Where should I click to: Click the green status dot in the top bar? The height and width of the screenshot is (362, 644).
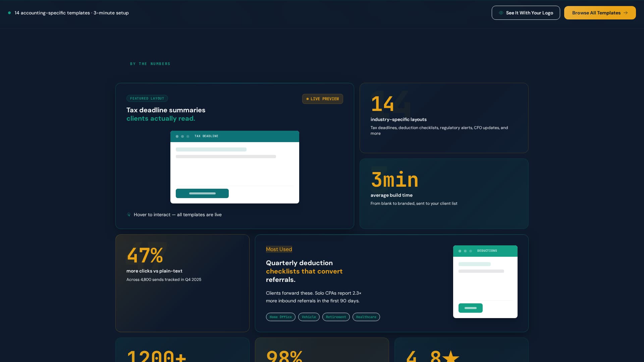pos(9,13)
